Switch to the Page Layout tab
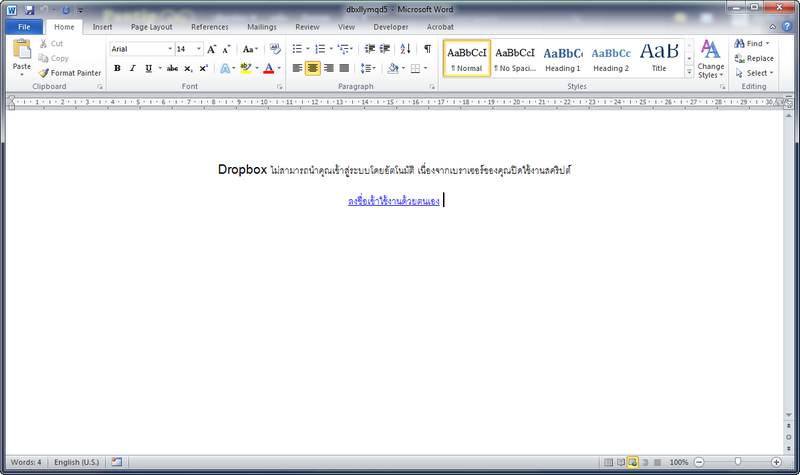 click(152, 27)
